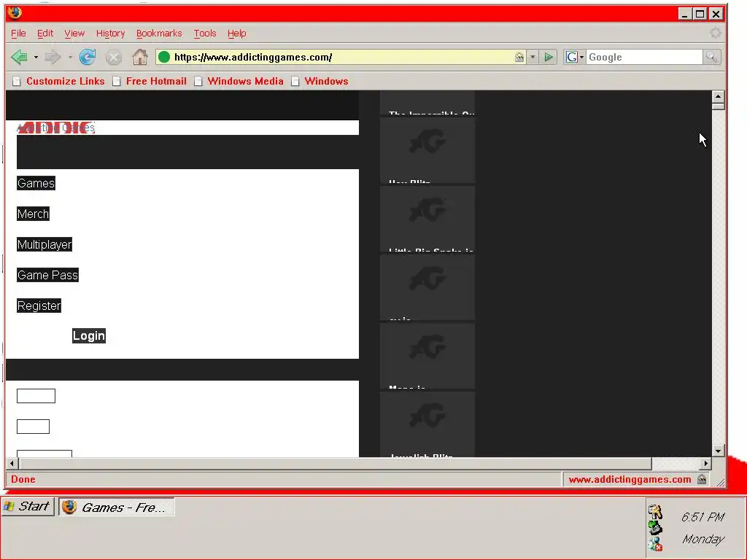
Task: Click the activity throbber icon near menu bar
Action: click(715, 33)
